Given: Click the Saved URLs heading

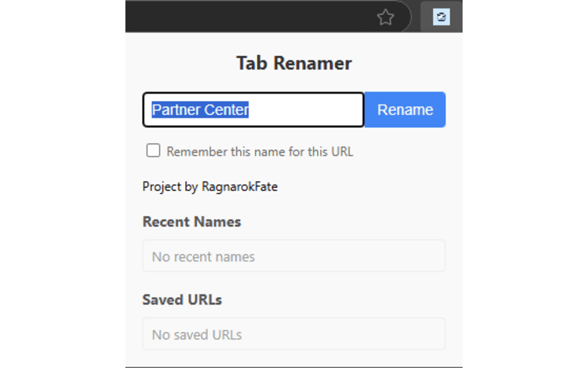Looking at the screenshot, I should coord(182,300).
